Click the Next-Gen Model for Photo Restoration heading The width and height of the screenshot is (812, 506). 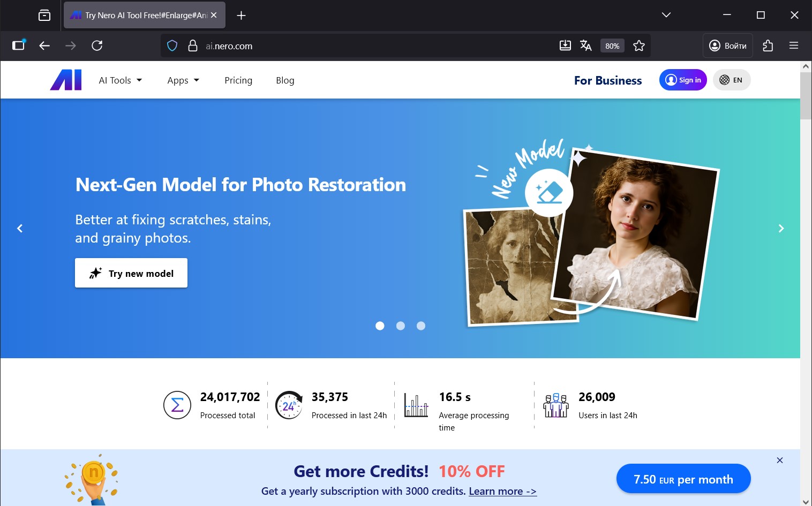240,185
